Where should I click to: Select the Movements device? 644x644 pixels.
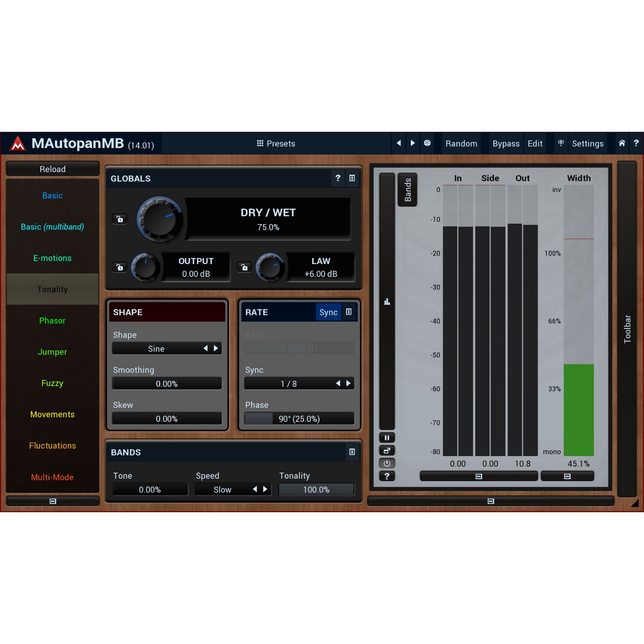pyautogui.click(x=52, y=414)
